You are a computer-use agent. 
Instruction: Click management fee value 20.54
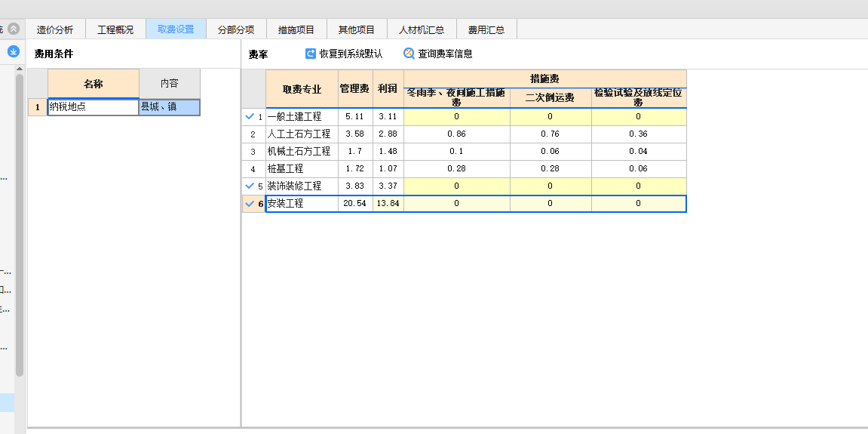[x=355, y=204]
